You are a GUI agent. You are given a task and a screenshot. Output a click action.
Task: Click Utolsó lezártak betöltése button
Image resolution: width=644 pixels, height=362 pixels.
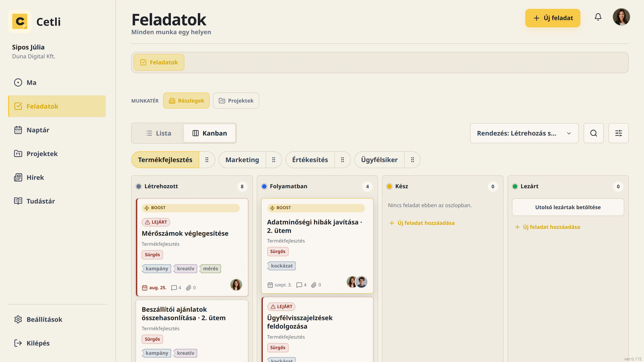click(x=568, y=207)
